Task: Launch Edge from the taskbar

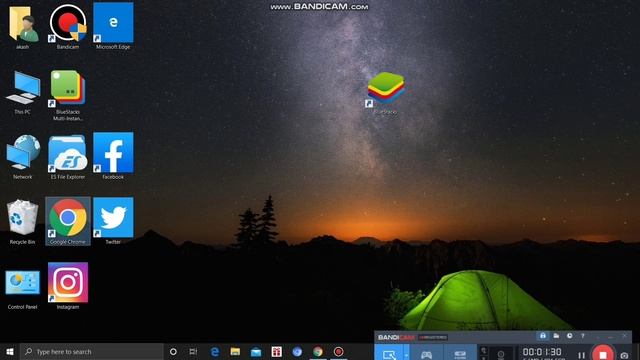Action: [x=215, y=351]
